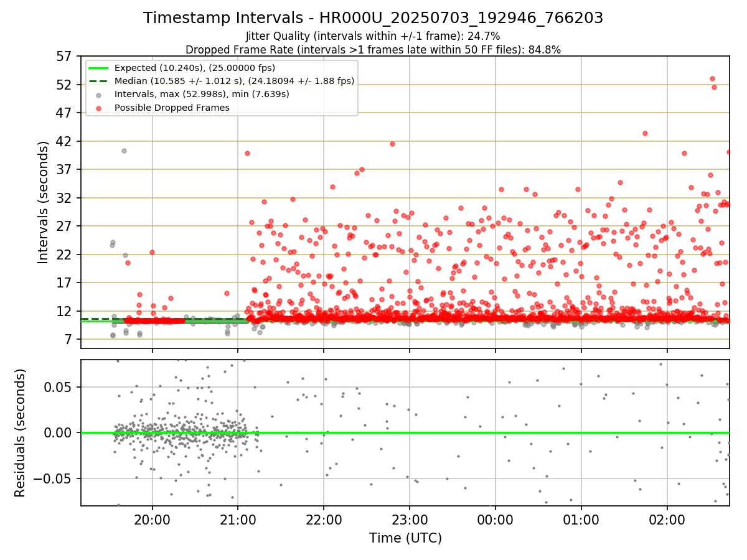
Task: Click the 42 y-axis tick label
Action: [65, 141]
